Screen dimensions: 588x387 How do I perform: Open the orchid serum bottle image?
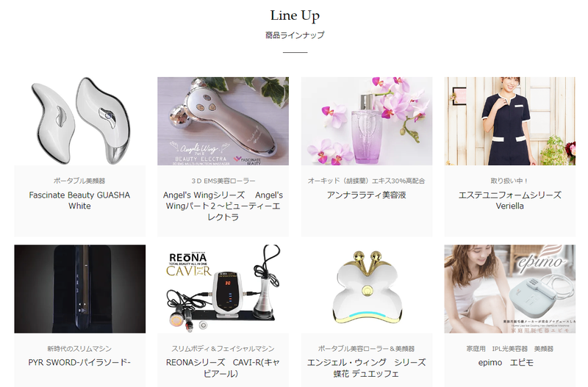[x=366, y=121]
